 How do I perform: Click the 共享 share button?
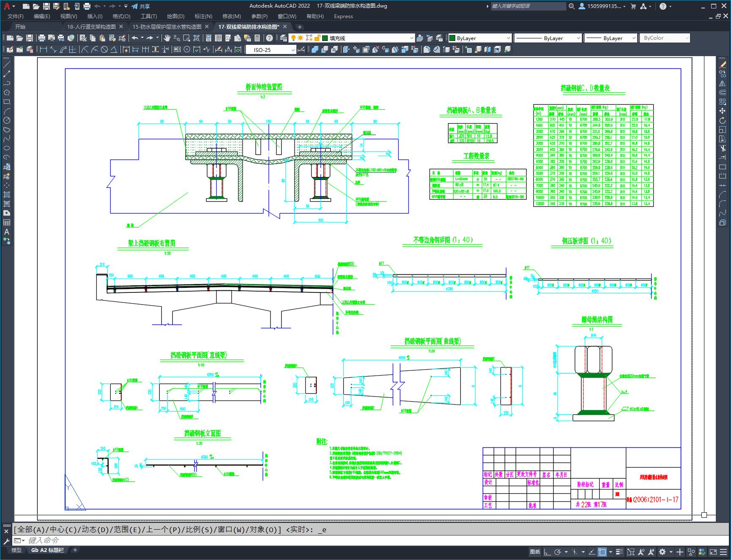(x=141, y=6)
